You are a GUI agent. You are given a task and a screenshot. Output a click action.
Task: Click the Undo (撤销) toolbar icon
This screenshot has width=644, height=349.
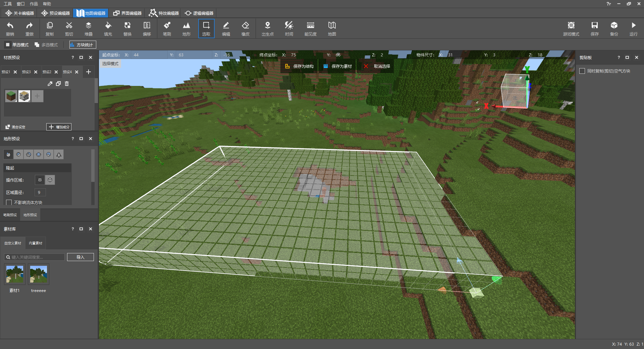pyautogui.click(x=10, y=29)
